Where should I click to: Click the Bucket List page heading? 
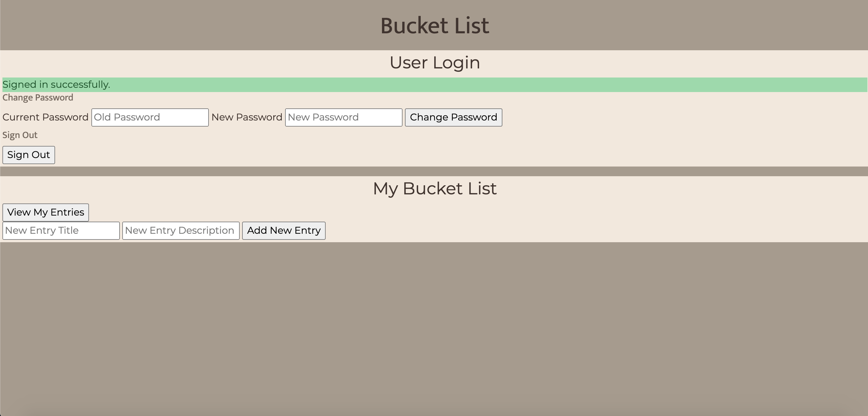click(434, 26)
